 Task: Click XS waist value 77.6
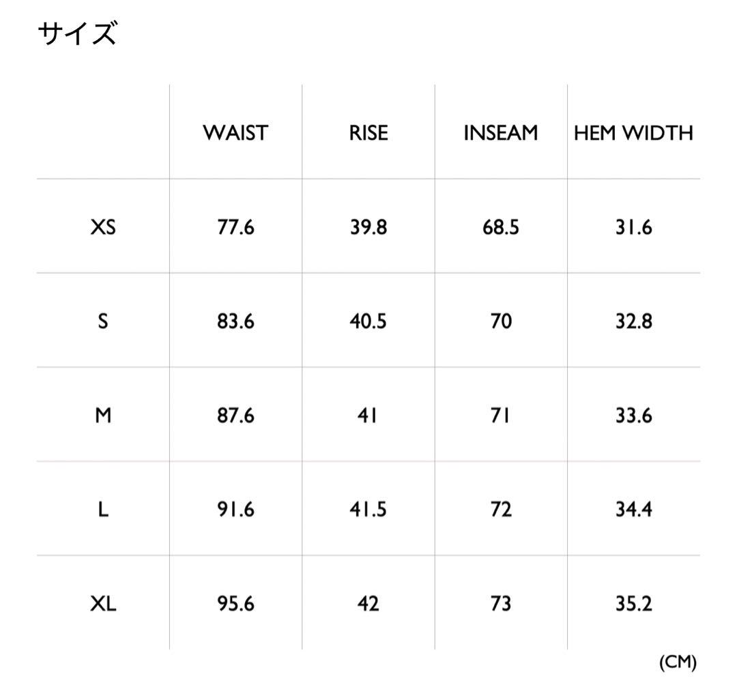[236, 227]
